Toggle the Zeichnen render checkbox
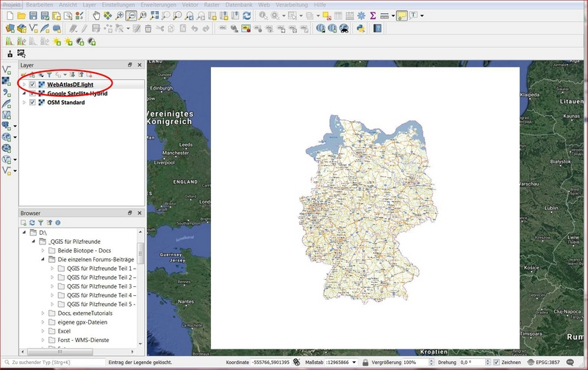Screen dimensions: 588x370 497,363
